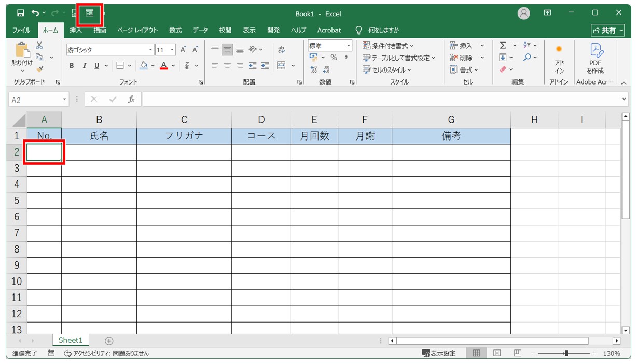Copy formatting with the Format Painter brush

tap(39, 69)
